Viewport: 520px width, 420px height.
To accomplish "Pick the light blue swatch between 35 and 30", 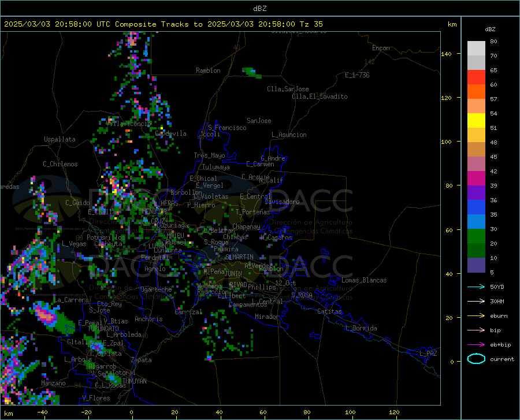I will [x=476, y=222].
